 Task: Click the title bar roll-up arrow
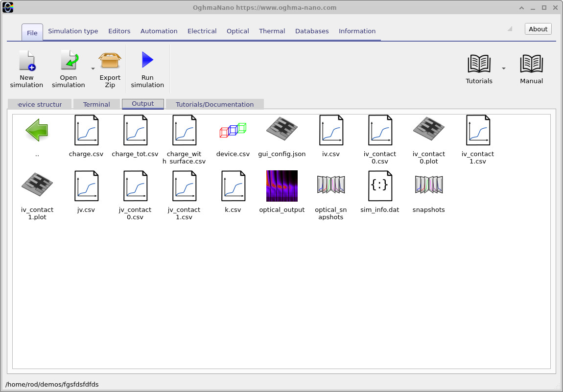click(522, 8)
